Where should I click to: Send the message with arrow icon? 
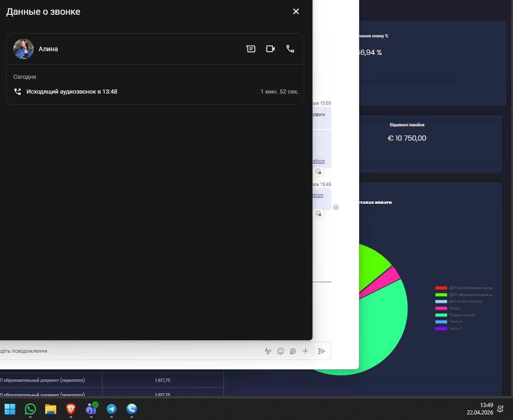coord(322,351)
